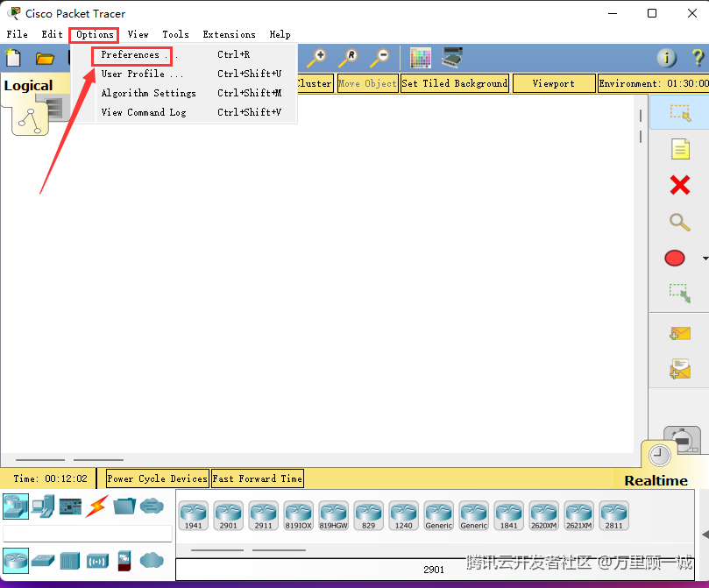This screenshot has height=588, width=709.
Task: Click the Zoom Out magnifier icon
Action: (x=379, y=59)
